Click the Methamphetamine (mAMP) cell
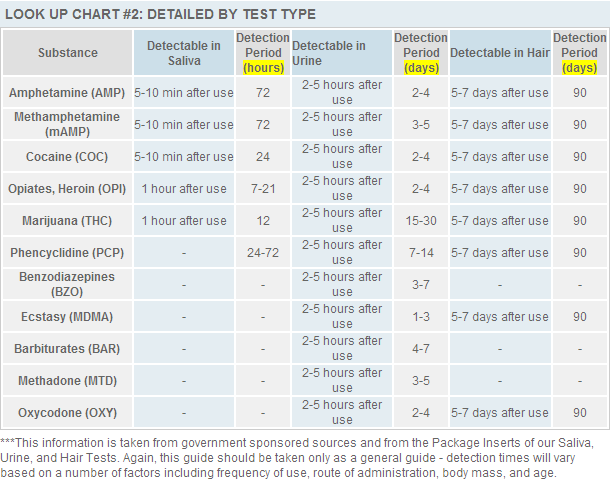Image resolution: width=610 pixels, height=484 pixels. 67,125
